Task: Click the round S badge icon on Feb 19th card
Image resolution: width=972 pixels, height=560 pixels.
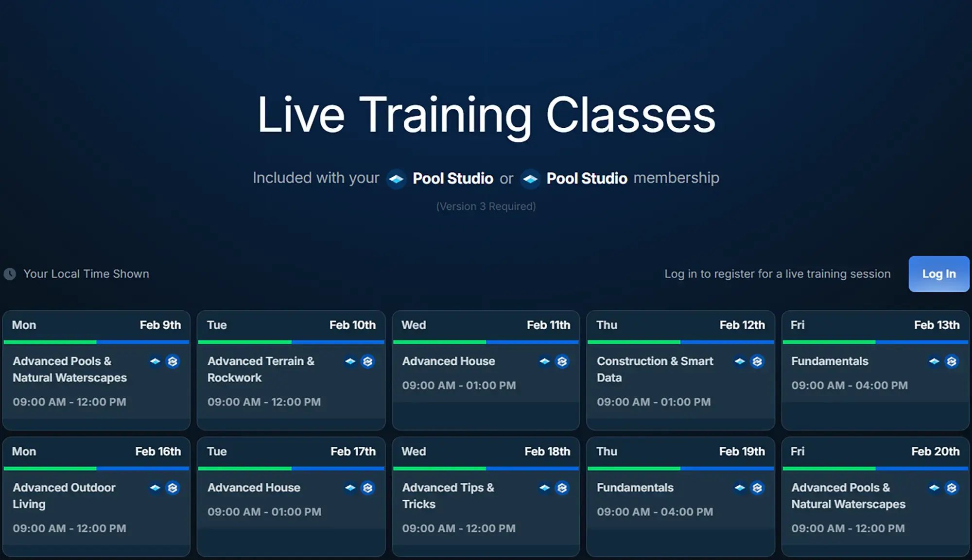Action: [x=757, y=488]
